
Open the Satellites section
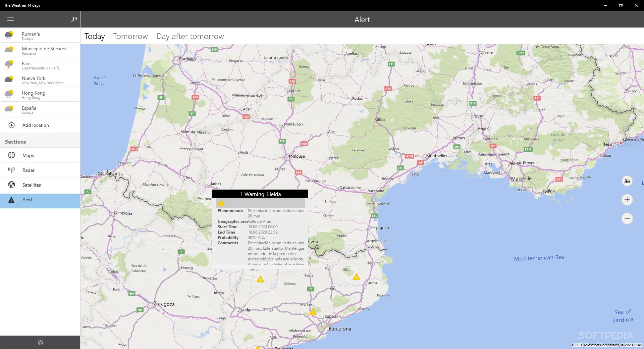click(x=40, y=185)
